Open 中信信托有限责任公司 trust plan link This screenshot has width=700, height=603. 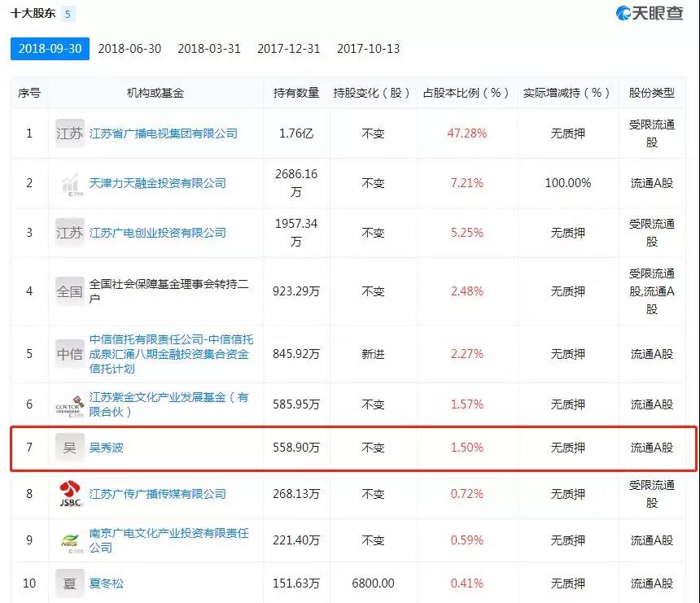point(171,354)
